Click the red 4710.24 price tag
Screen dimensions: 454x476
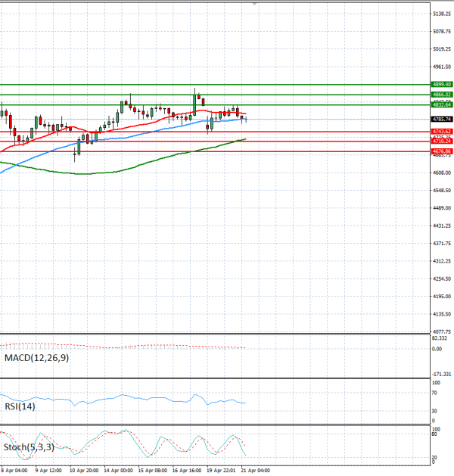point(442,142)
